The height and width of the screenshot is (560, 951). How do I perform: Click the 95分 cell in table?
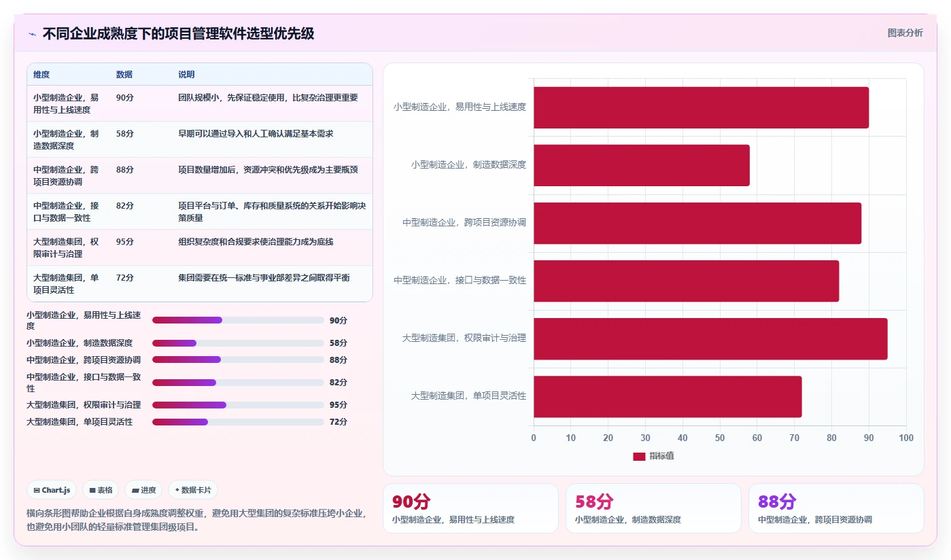pos(125,242)
